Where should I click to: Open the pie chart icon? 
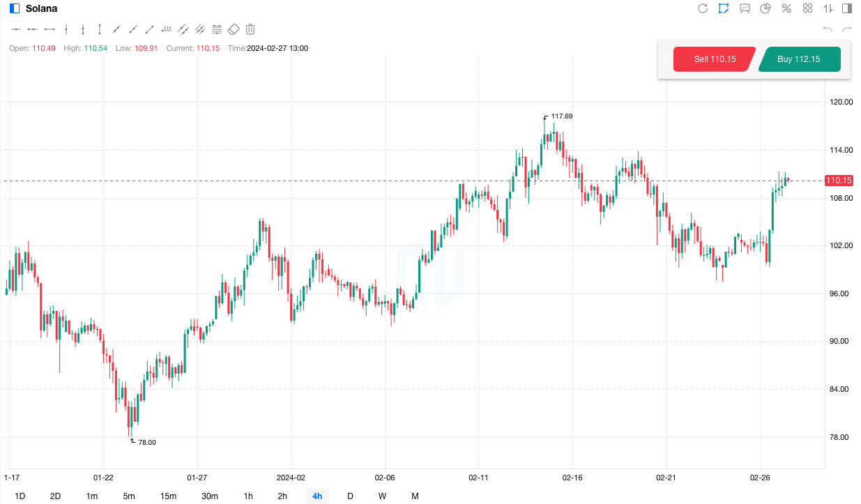tap(765, 8)
